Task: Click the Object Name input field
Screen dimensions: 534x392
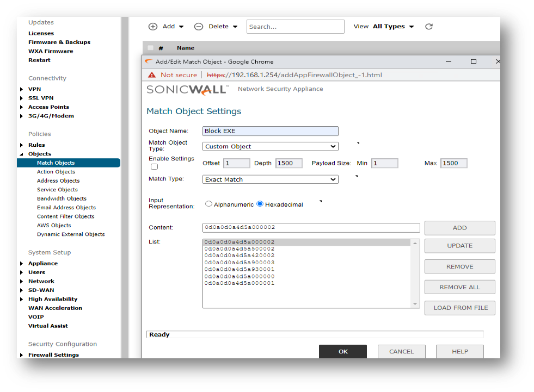Action: (270, 131)
